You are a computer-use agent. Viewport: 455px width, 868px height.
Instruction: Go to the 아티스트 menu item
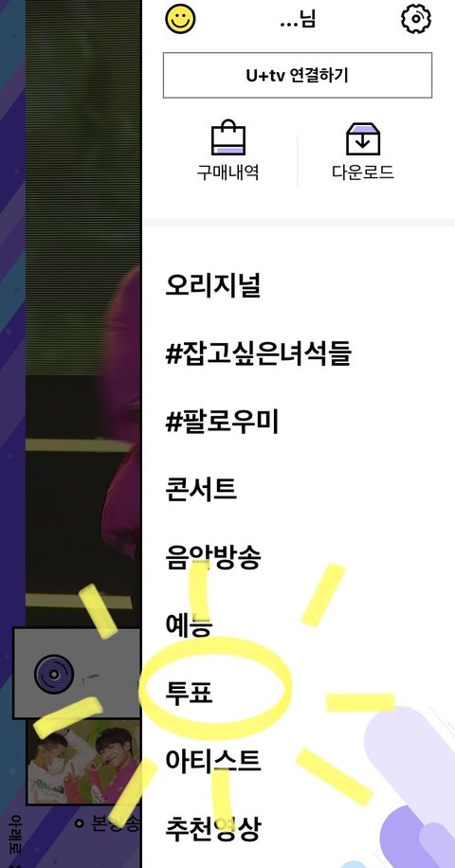point(213,761)
